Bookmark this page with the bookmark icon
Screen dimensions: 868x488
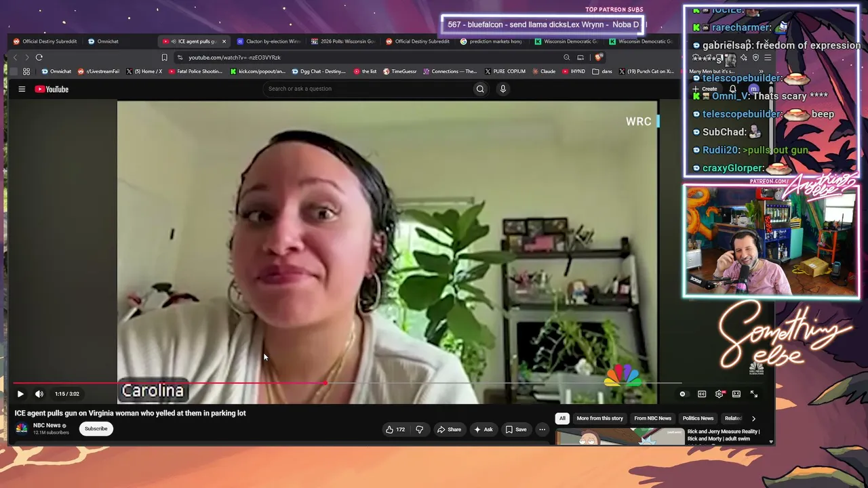[164, 58]
